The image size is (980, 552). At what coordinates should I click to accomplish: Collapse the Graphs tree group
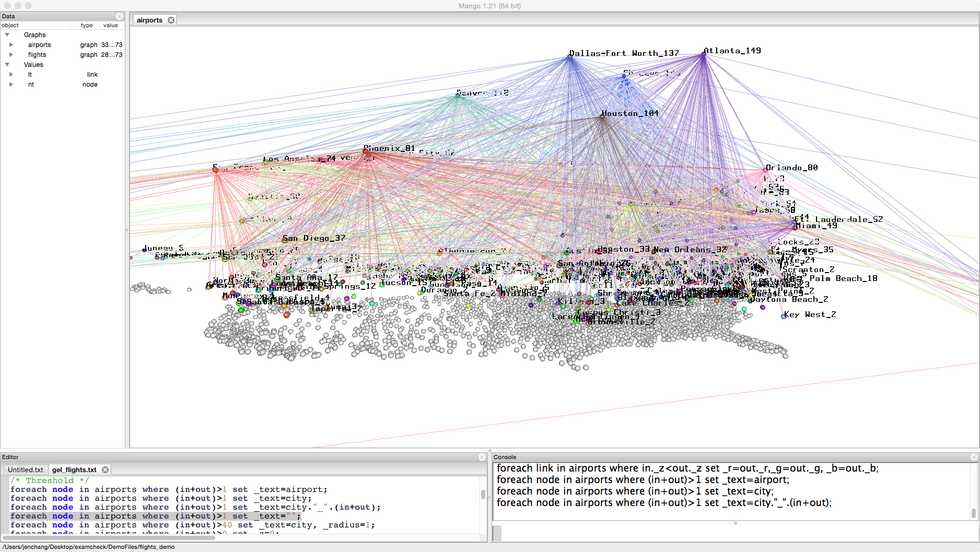tap(7, 35)
